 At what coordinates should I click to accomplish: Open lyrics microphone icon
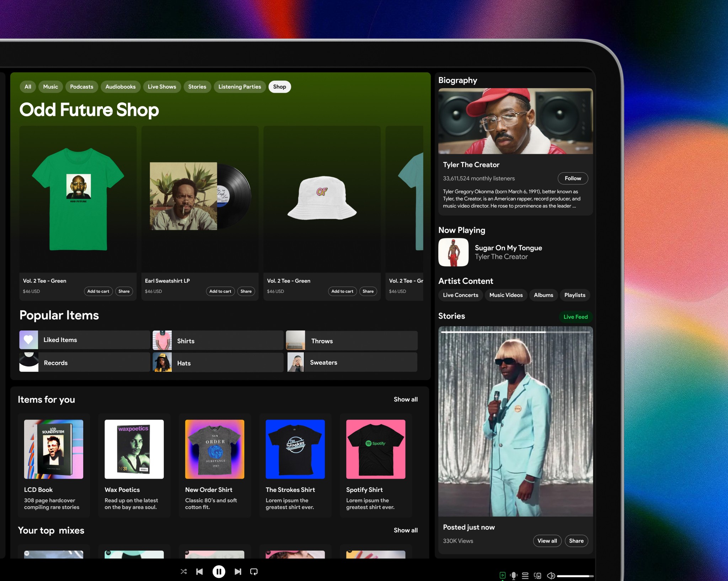click(x=513, y=576)
